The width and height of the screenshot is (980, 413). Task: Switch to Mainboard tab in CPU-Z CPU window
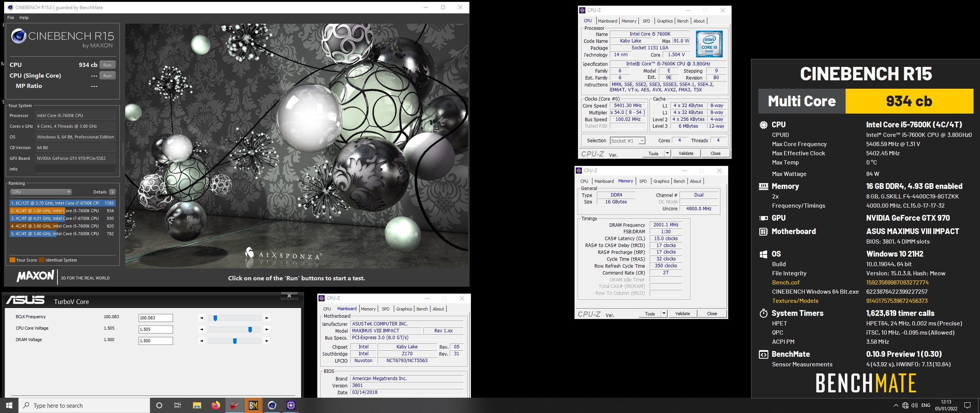pos(608,21)
